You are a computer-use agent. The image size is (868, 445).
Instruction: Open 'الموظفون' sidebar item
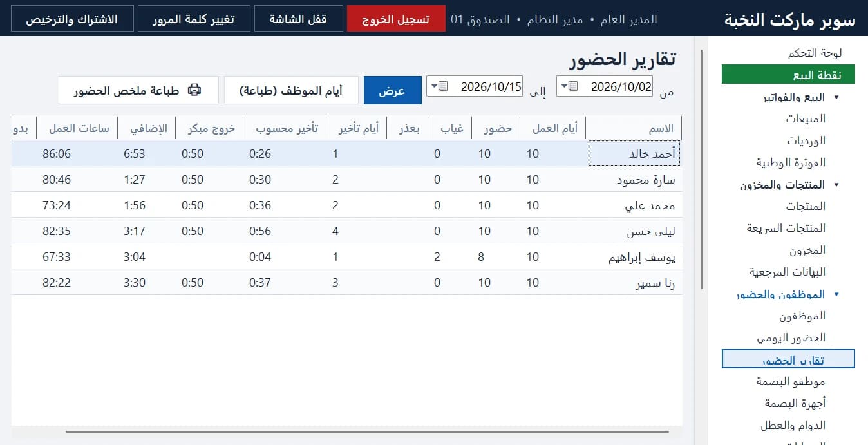(802, 316)
